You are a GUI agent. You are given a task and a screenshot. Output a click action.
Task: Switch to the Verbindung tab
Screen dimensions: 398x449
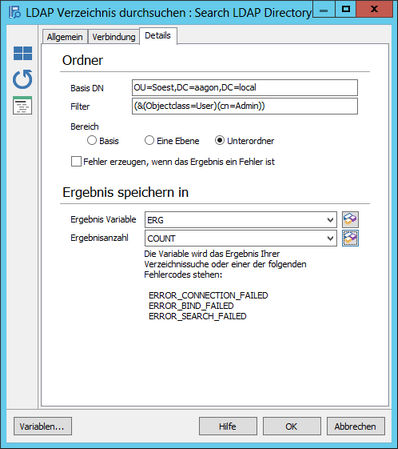pos(114,37)
